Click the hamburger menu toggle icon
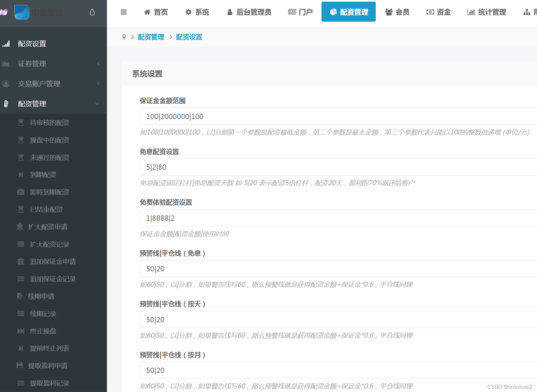This screenshot has height=392, width=537. coord(124,12)
